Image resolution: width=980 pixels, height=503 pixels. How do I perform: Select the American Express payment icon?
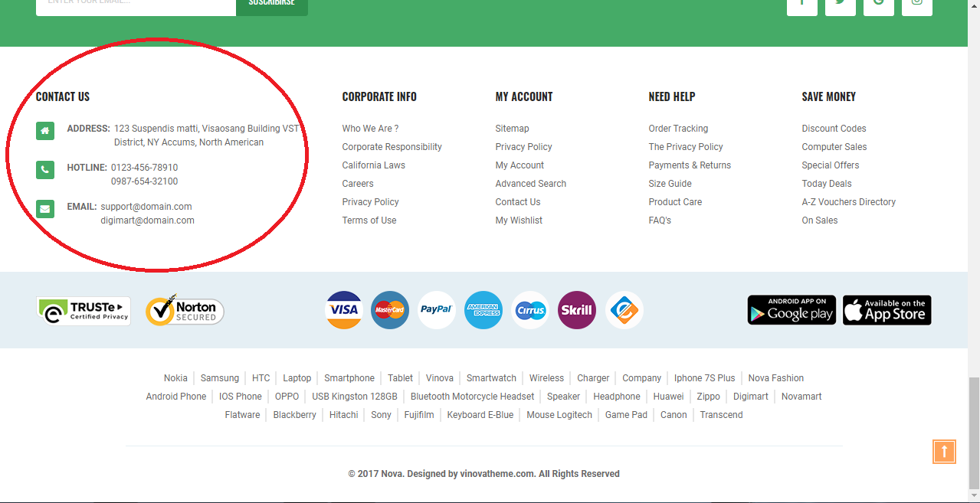[x=483, y=310]
